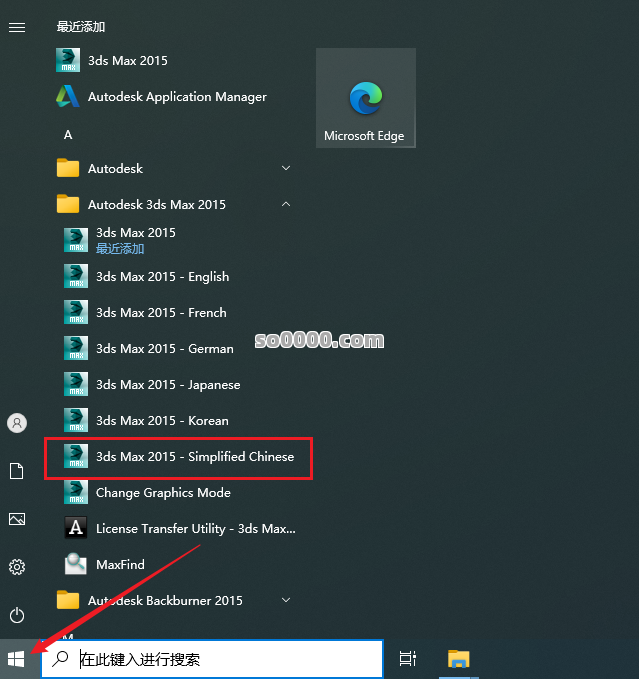This screenshot has width=639, height=679.
Task: Open Task View on the taskbar
Action: point(407,659)
